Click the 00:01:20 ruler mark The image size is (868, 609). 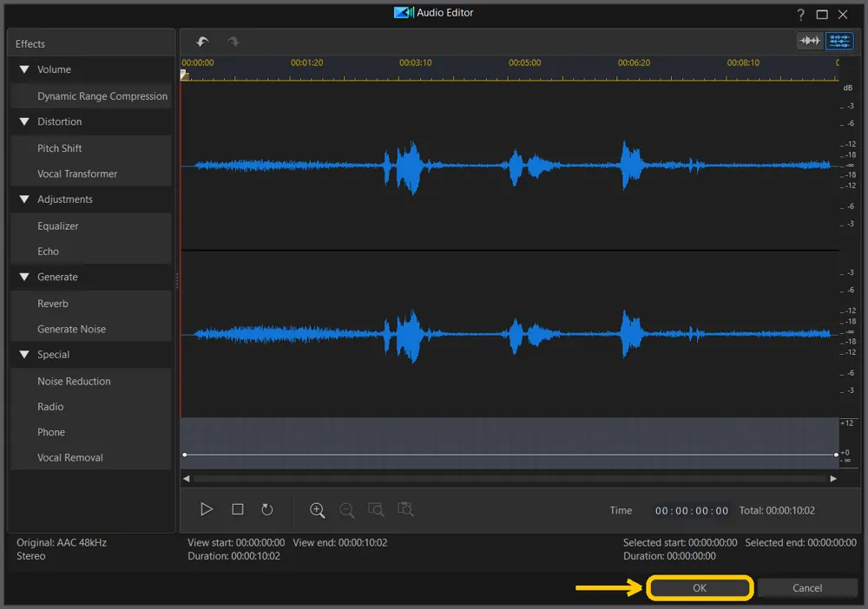tap(306, 62)
